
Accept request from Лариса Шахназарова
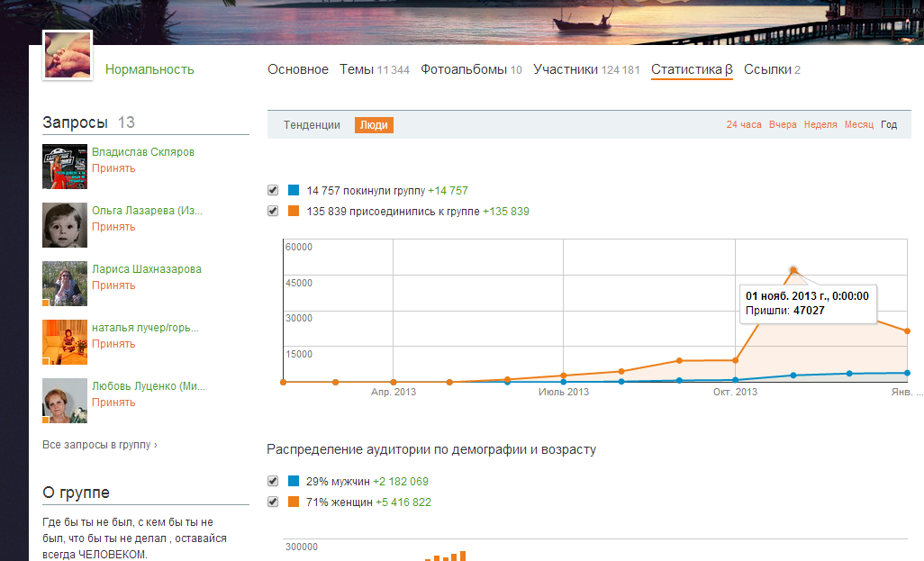[x=113, y=285]
